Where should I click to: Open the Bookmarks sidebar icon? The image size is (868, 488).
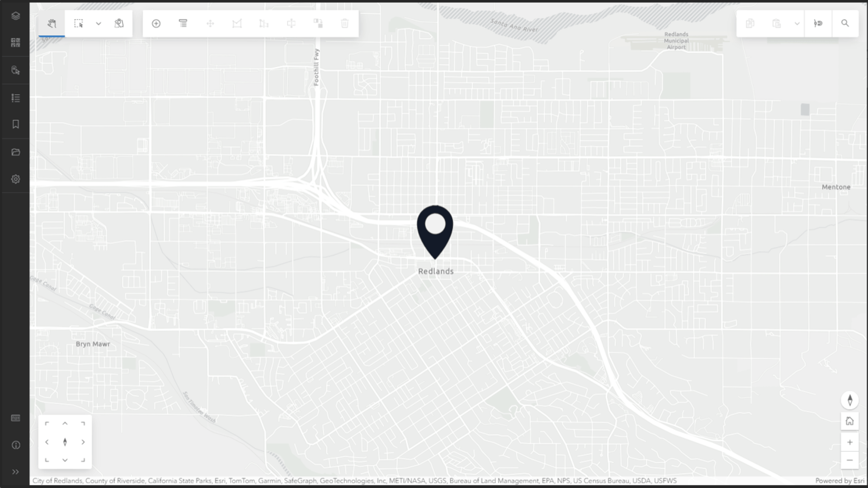pyautogui.click(x=15, y=124)
